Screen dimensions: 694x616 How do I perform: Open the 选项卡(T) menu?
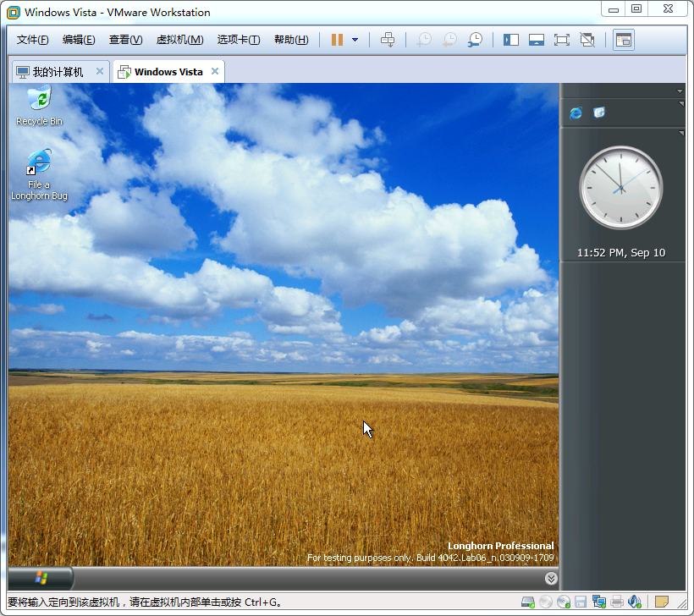(x=239, y=40)
